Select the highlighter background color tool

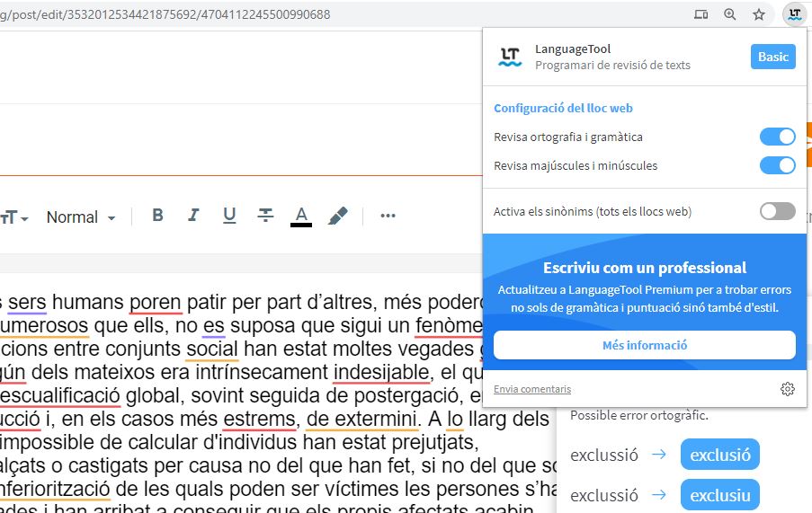[x=337, y=216]
